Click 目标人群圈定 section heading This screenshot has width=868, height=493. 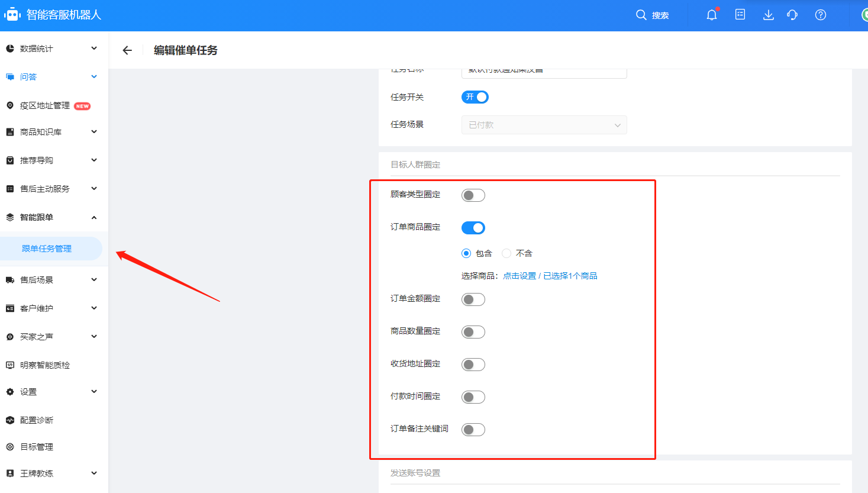415,165
